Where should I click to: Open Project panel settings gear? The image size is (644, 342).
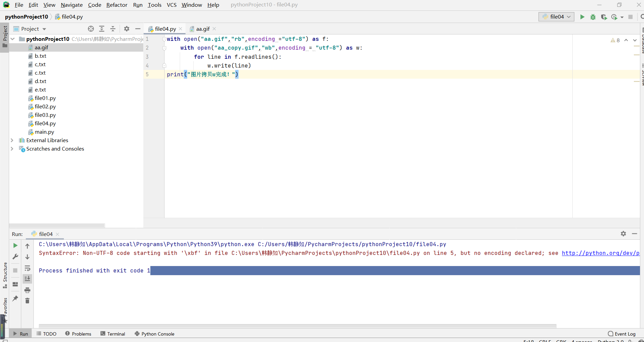click(x=127, y=29)
